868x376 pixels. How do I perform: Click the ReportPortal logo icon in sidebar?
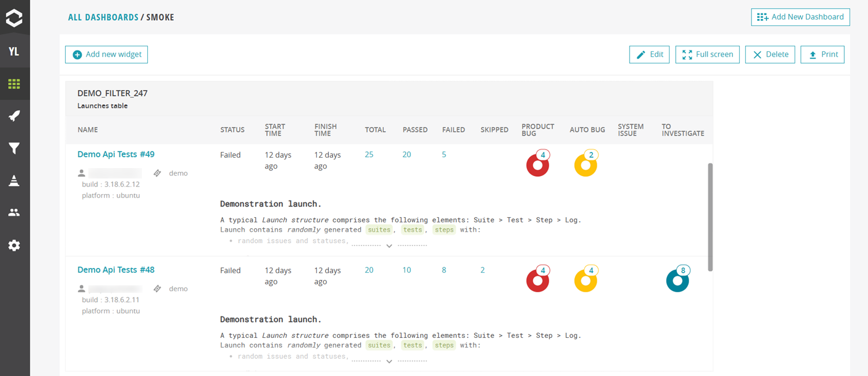14,18
